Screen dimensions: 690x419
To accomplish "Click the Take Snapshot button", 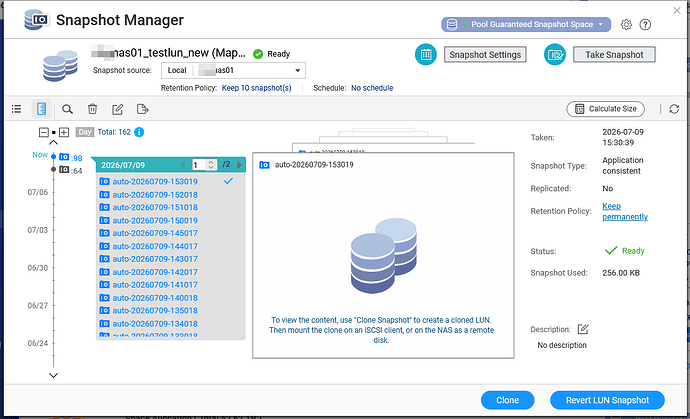I will click(x=614, y=55).
